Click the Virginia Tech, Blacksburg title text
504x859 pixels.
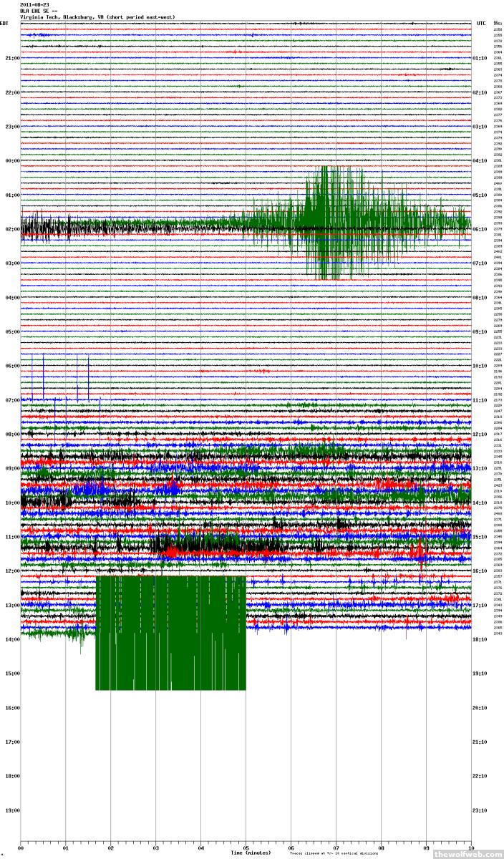tap(97, 17)
